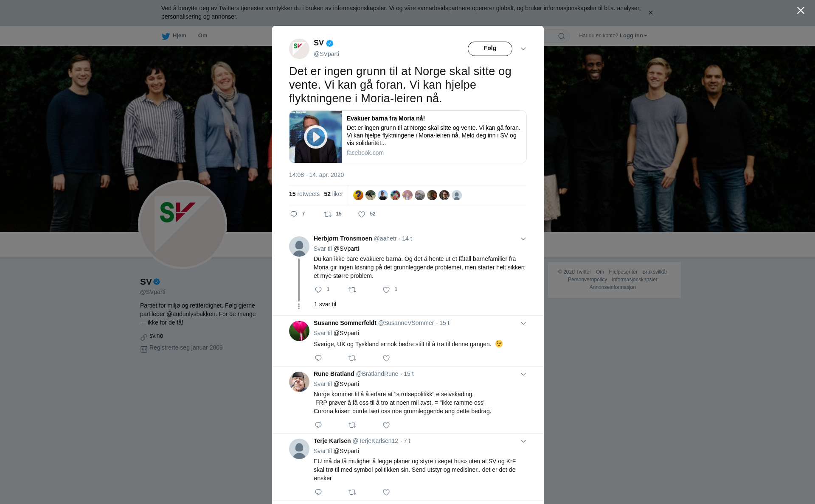The height and width of the screenshot is (504, 815).
Task: Click Herbjørn Tronsmoen's default avatar
Action: (x=299, y=246)
